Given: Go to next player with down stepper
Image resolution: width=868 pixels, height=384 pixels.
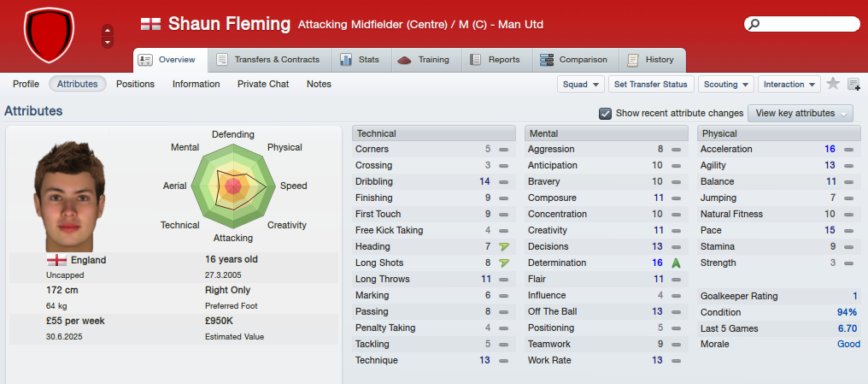Looking at the screenshot, I should pyautogui.click(x=108, y=42).
